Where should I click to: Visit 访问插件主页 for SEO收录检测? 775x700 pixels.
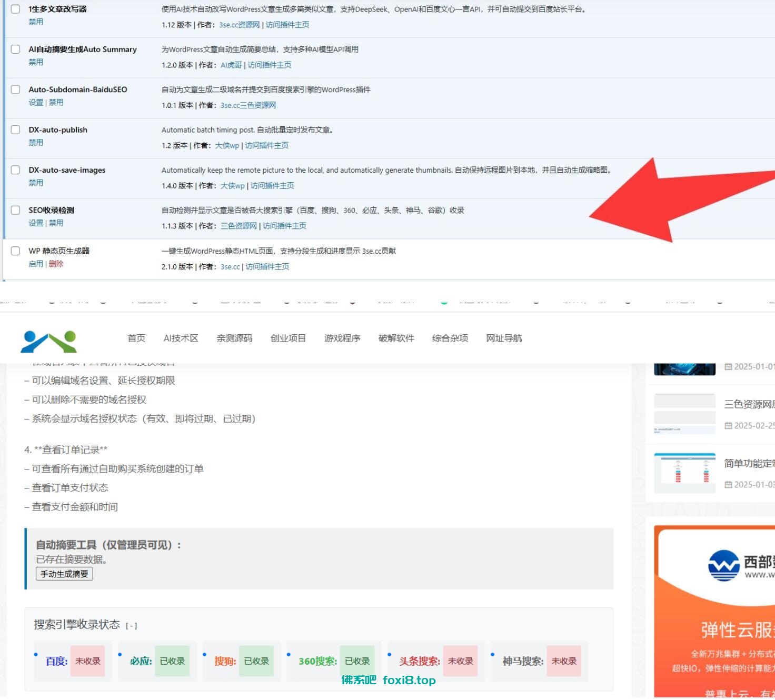pos(284,226)
